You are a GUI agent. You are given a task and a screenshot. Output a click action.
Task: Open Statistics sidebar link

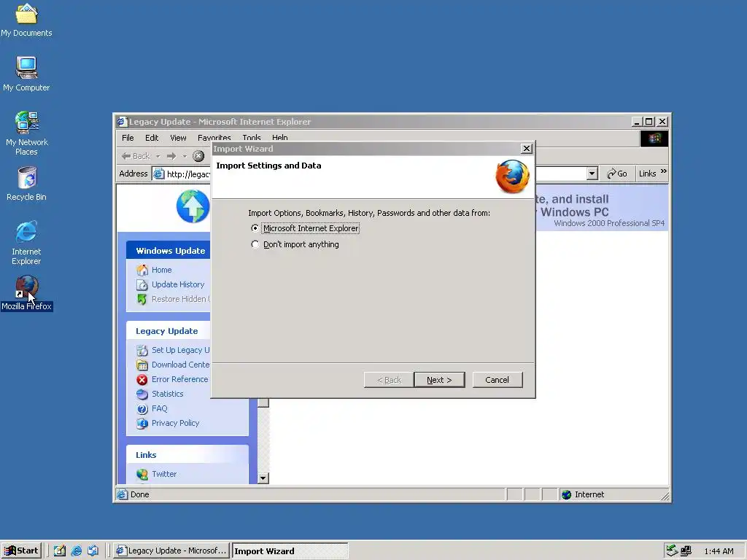[167, 394]
